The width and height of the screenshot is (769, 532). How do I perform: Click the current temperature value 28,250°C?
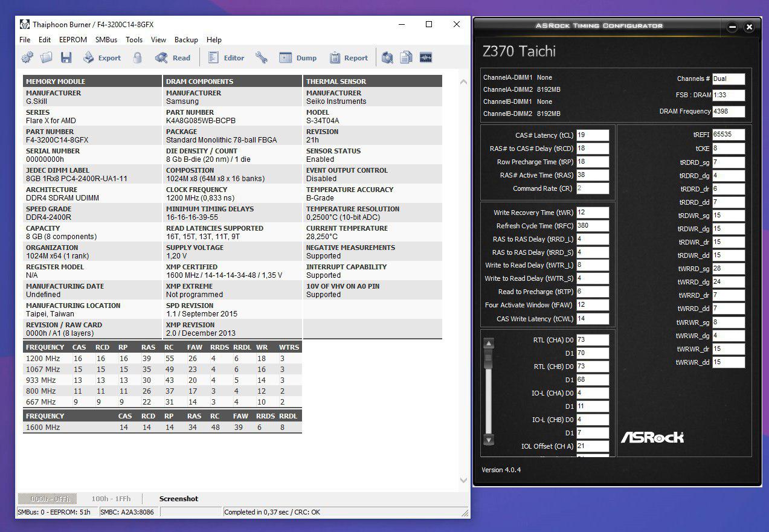point(322,237)
